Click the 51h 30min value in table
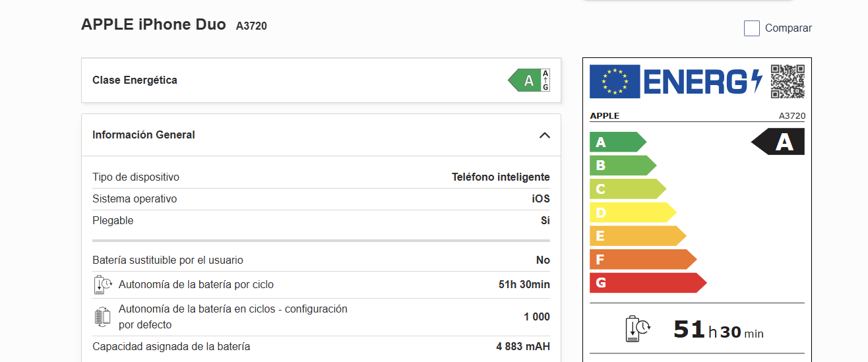The height and width of the screenshot is (362, 868). pos(524,285)
